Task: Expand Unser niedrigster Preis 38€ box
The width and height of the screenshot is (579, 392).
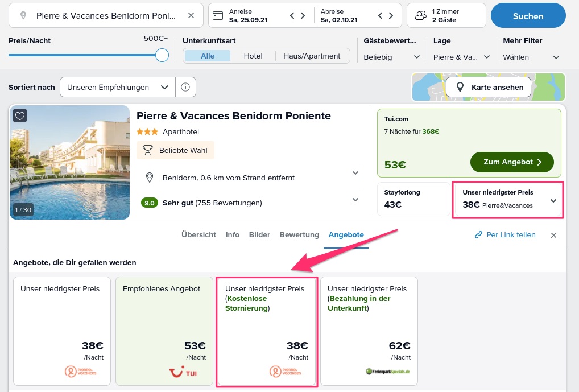Action: tap(508, 200)
